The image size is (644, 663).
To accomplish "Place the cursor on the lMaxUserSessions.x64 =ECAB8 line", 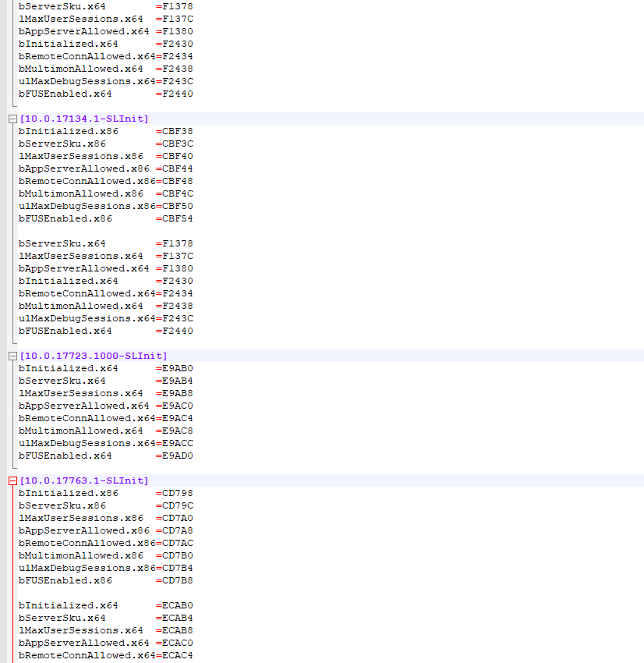I will pos(105,630).
